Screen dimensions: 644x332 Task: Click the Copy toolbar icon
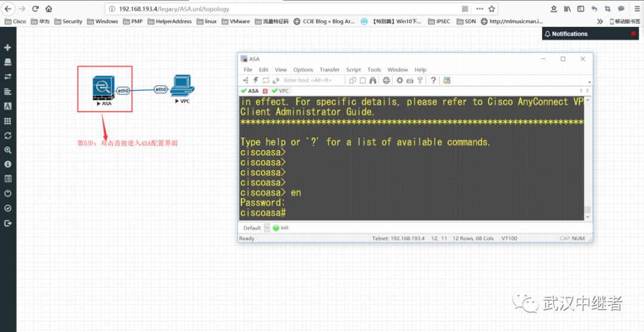point(352,80)
